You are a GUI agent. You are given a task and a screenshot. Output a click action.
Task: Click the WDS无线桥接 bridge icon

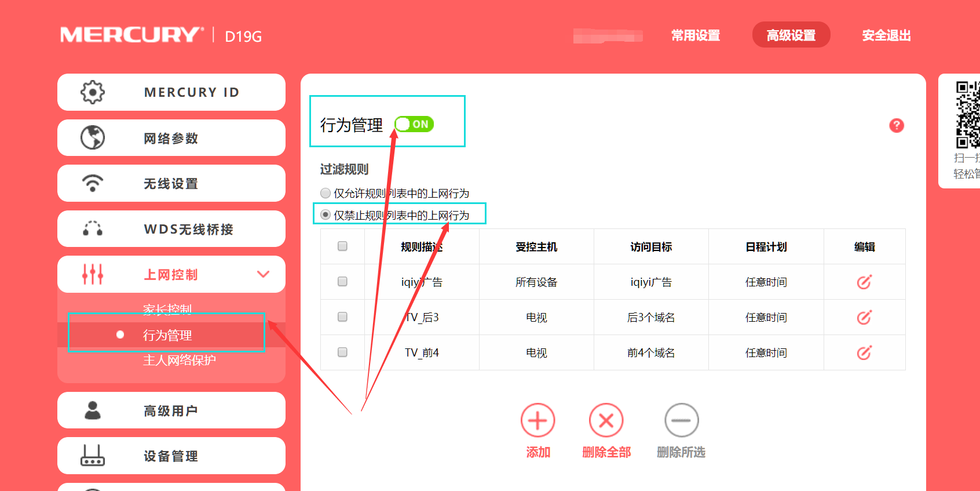click(93, 228)
